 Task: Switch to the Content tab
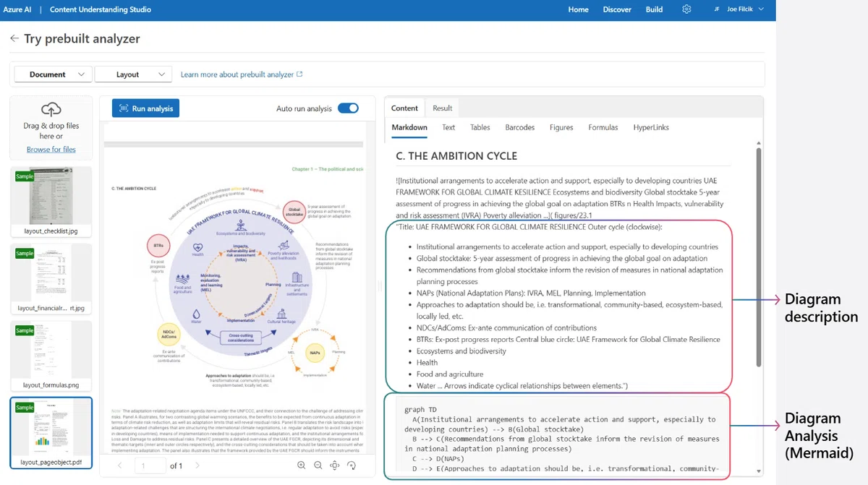[x=404, y=108]
